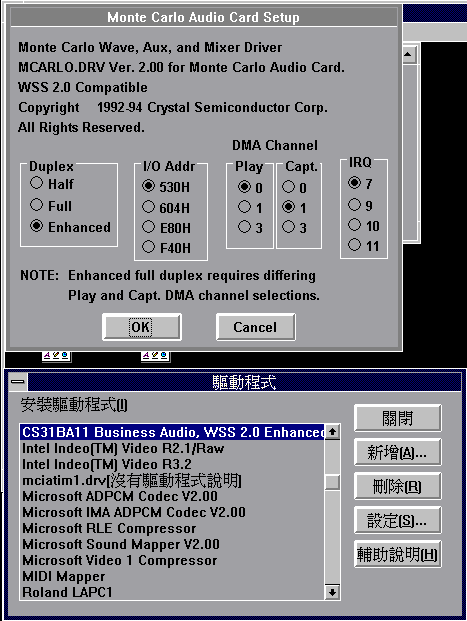This screenshot has height=621, width=467.
Task: Cancel the Monte Carlo setup dialog
Action: 255,327
